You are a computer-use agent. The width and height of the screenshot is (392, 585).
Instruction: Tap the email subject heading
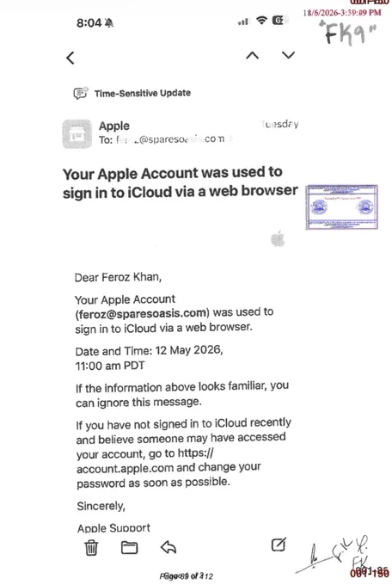pos(181,182)
